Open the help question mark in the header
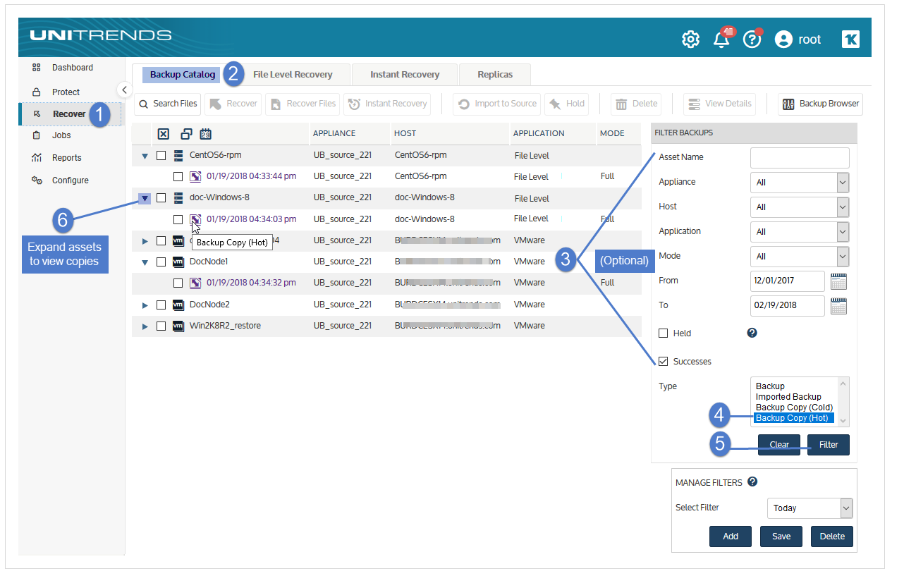 pos(752,39)
